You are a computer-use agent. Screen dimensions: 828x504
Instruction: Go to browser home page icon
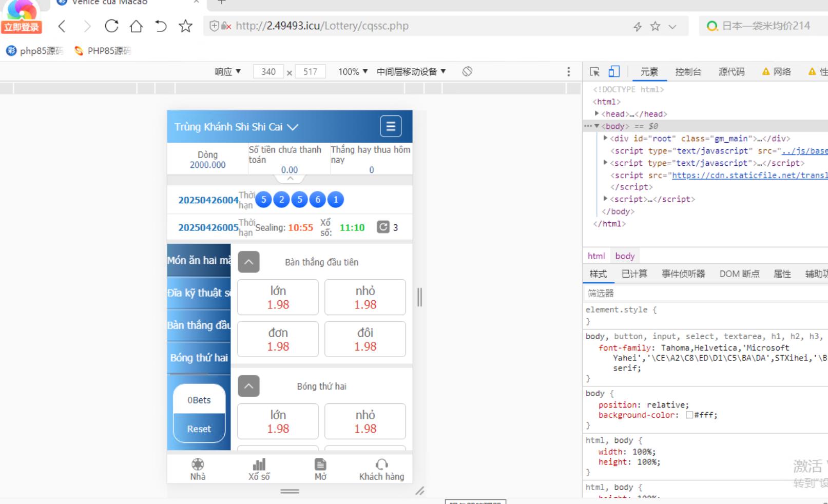(136, 26)
